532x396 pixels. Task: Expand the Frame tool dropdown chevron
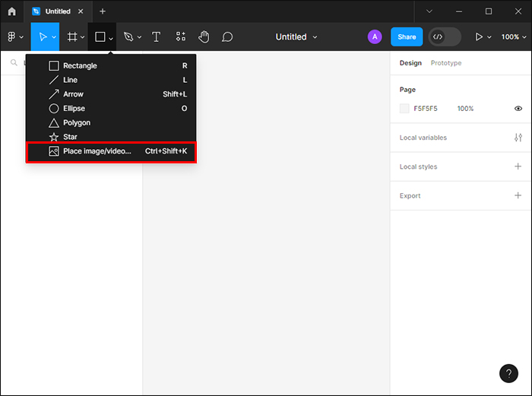(x=82, y=37)
